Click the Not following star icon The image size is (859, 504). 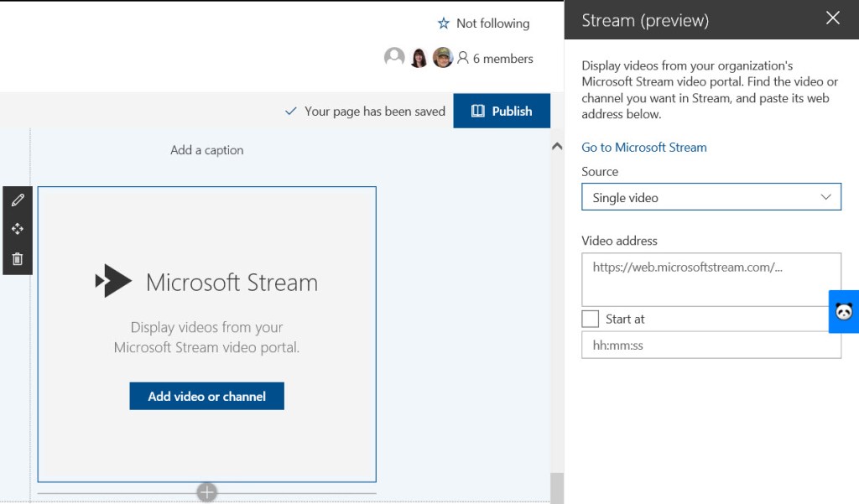(x=443, y=23)
